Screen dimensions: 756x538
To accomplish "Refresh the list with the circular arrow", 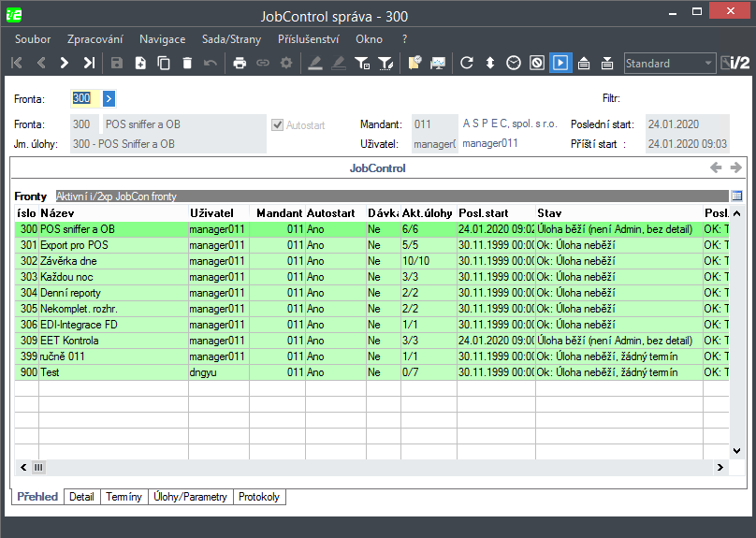I will coord(467,63).
